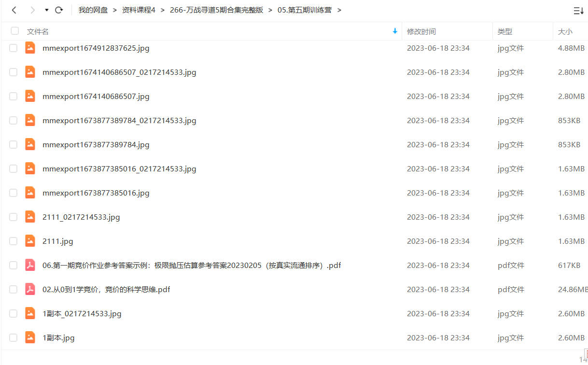Image resolution: width=588 pixels, height=365 pixels.
Task: Expand the chevron after 05.第五期训练营 breadcrumb
Action: point(339,10)
